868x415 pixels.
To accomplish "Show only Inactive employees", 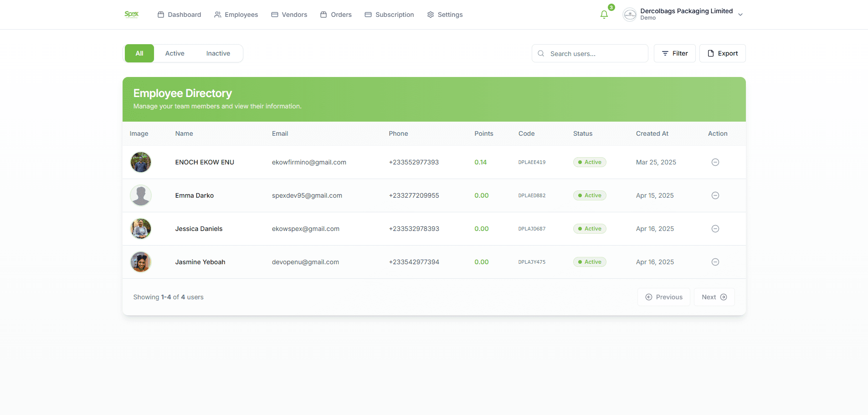I will 218,53.
